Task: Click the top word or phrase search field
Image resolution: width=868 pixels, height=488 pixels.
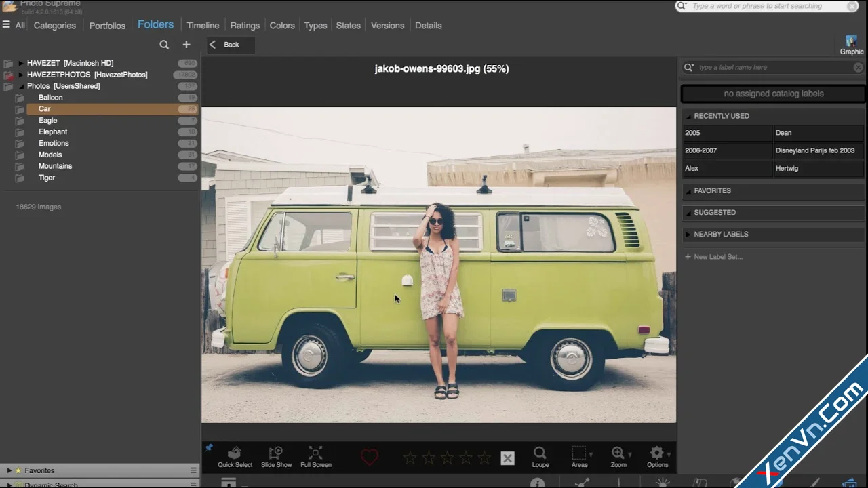Action: pyautogui.click(x=767, y=6)
